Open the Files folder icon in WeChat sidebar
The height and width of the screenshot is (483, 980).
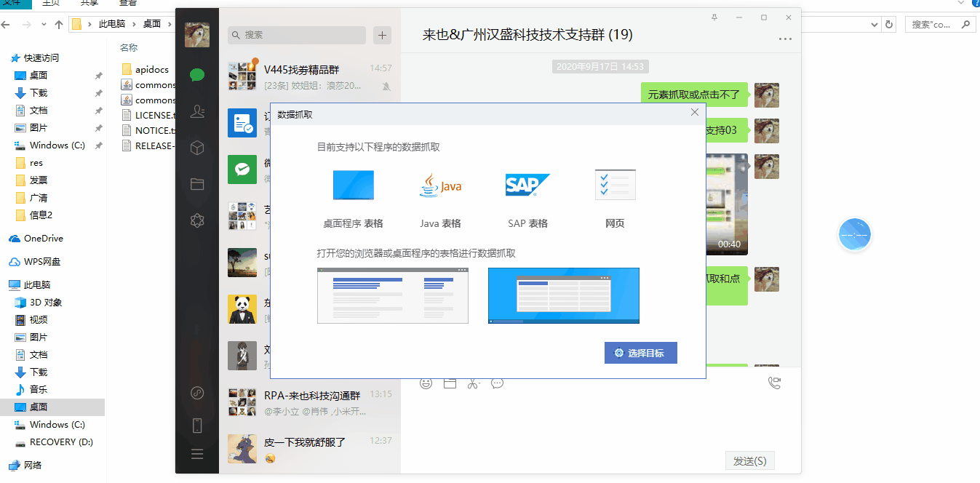196,184
